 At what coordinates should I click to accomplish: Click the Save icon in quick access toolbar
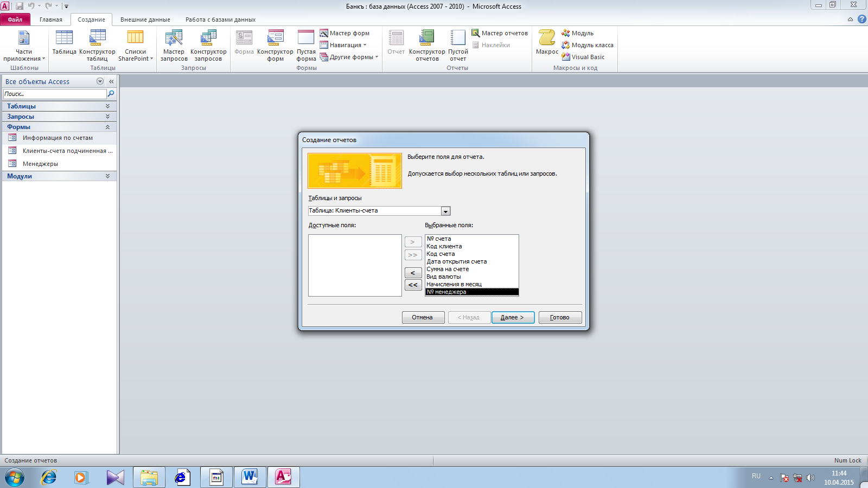point(20,6)
